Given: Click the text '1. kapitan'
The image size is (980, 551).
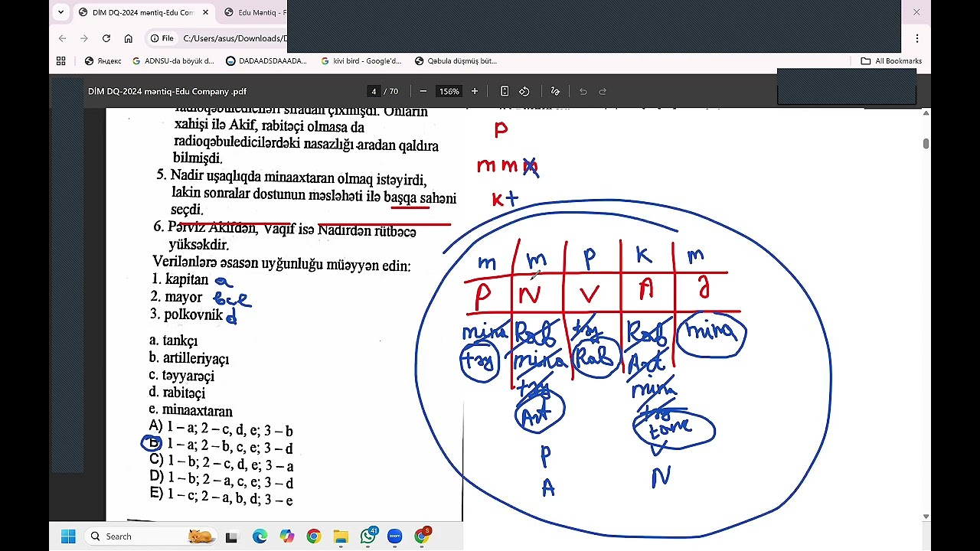Looking at the screenshot, I should pyautogui.click(x=180, y=280).
